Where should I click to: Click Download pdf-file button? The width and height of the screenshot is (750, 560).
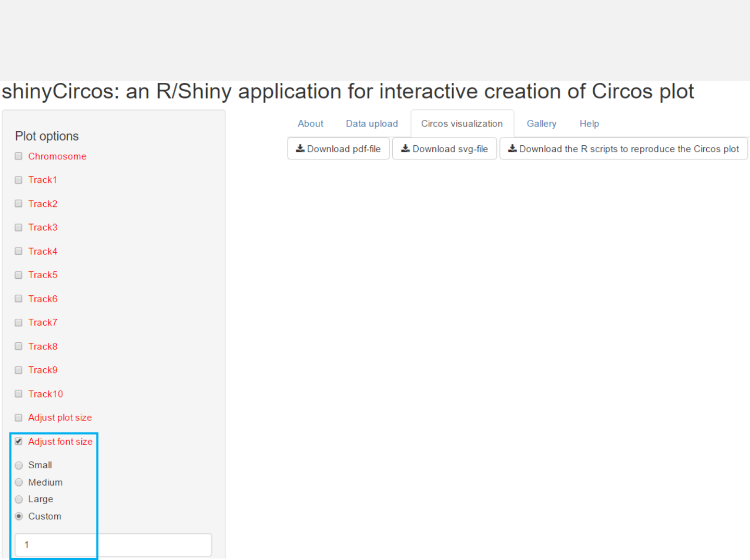(x=339, y=148)
